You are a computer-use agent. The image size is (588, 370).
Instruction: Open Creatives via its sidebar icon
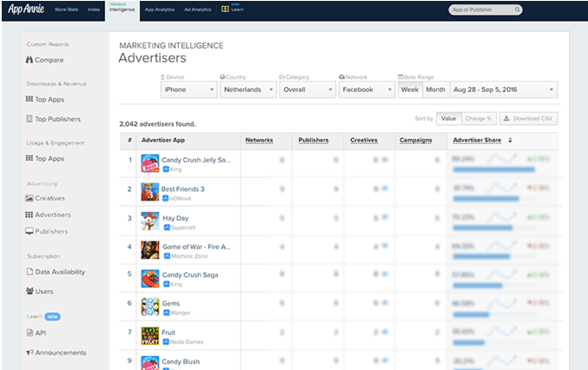(x=29, y=198)
